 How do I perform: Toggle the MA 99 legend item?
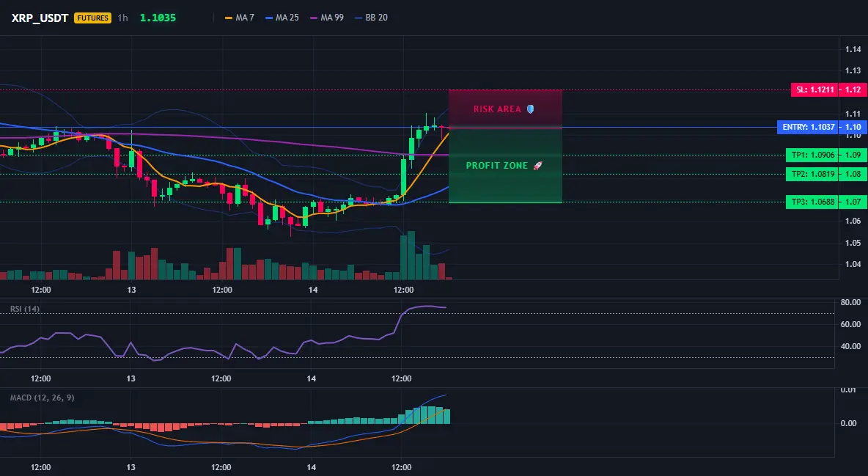coord(327,18)
